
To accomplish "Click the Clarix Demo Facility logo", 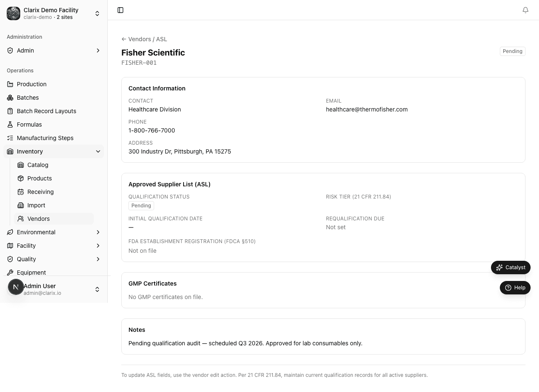I will click(13, 13).
